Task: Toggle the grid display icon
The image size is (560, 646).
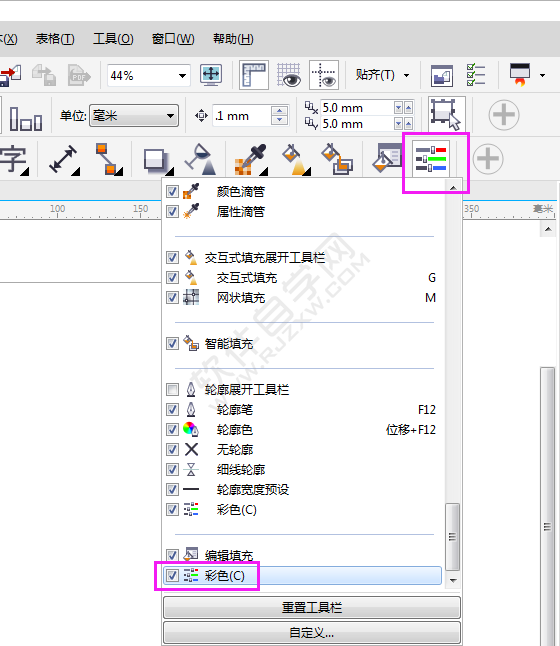Action: pos(289,75)
